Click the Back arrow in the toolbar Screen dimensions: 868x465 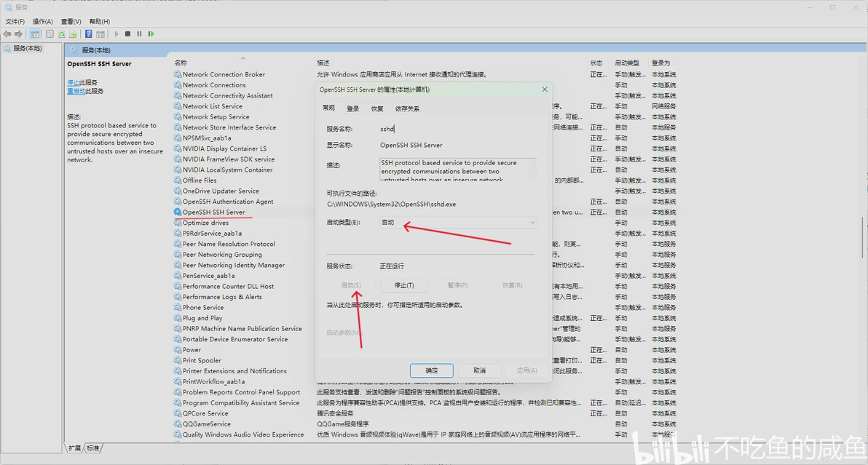(x=7, y=34)
